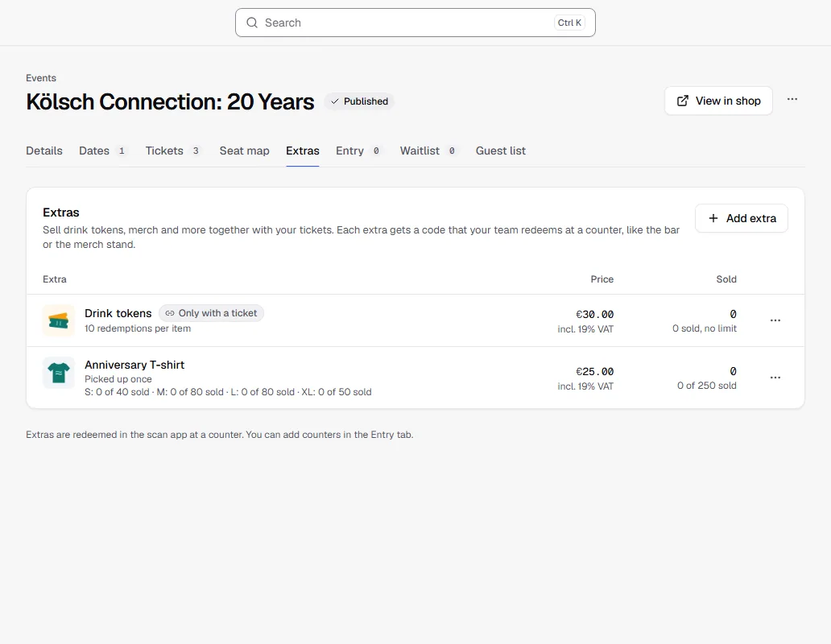Click the Published status badge
Viewport: 831px width, 644px height.
tap(359, 101)
